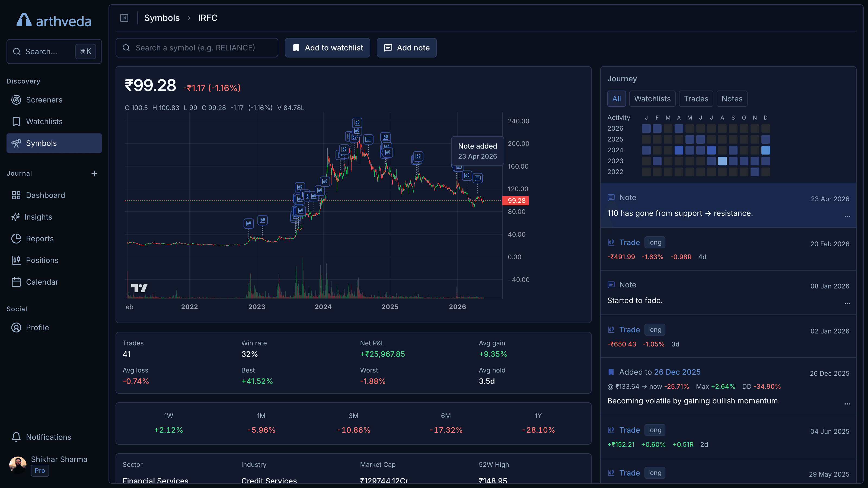868x488 pixels.
Task: Select the All journey tab
Action: tap(616, 99)
